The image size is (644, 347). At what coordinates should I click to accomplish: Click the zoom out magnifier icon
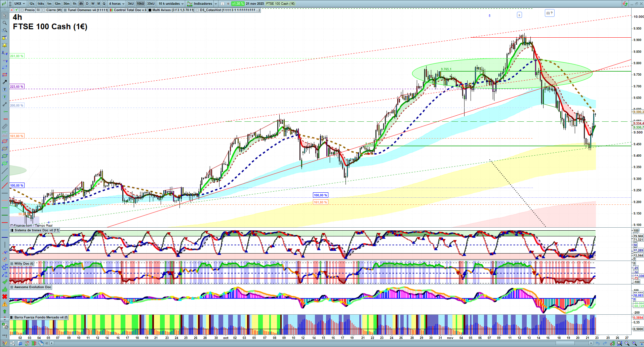[x=627, y=343]
